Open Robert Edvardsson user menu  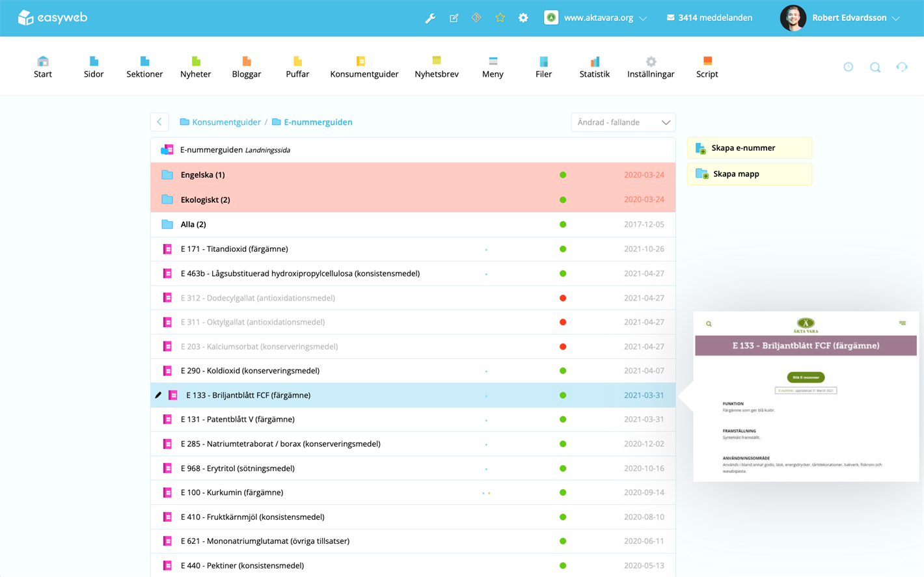(x=839, y=18)
